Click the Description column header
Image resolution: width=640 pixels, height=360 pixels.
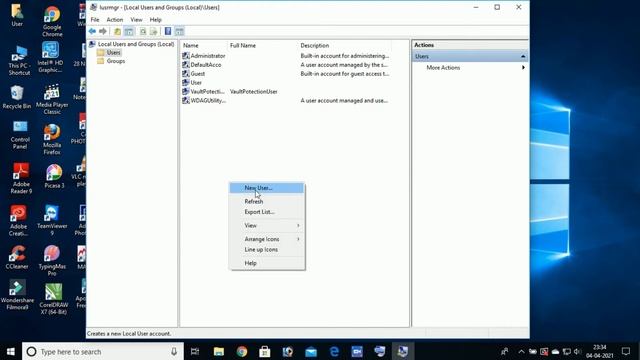pos(344,45)
